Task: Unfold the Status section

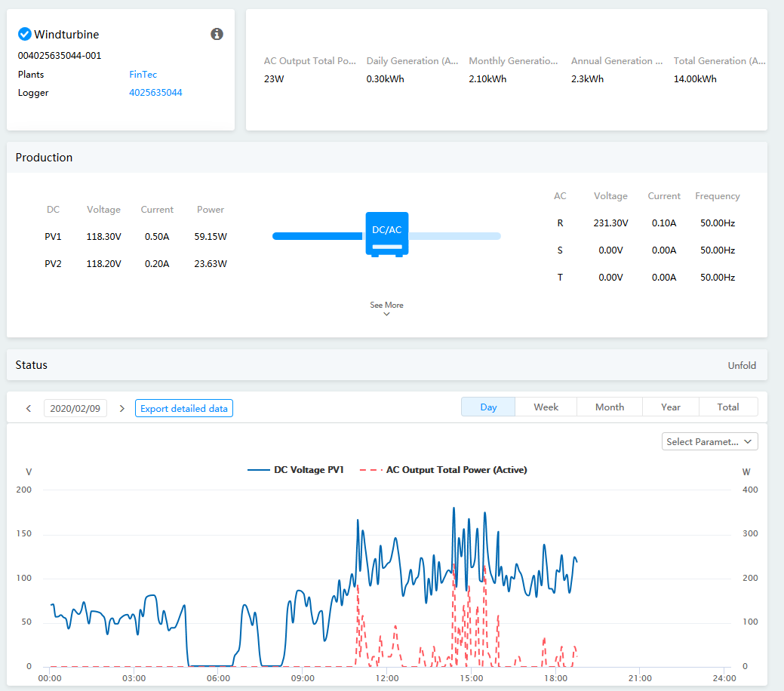Action: click(x=741, y=365)
